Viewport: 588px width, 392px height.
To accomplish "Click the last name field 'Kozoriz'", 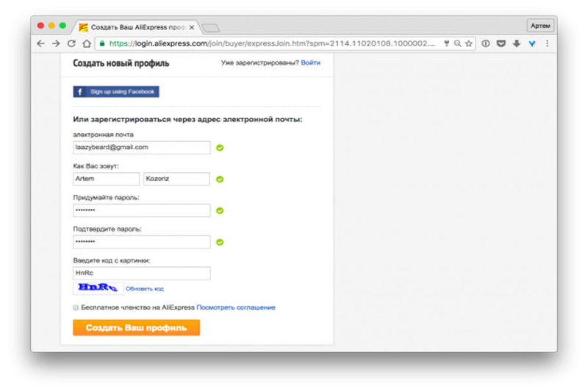I will coord(176,179).
